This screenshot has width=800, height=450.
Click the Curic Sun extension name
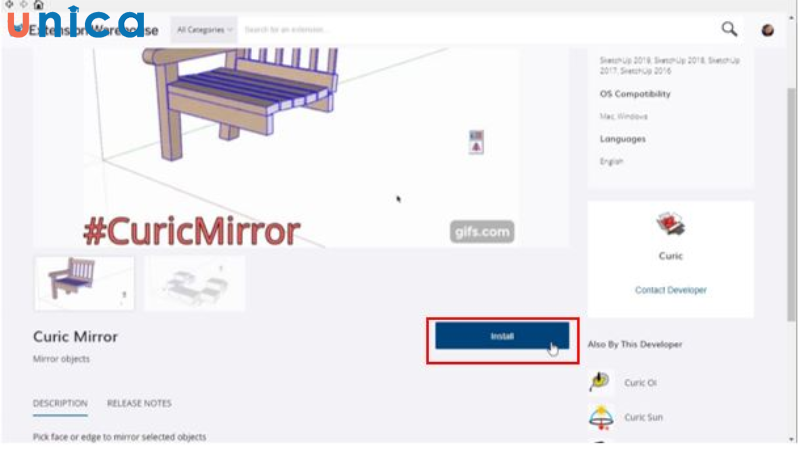[643, 417]
